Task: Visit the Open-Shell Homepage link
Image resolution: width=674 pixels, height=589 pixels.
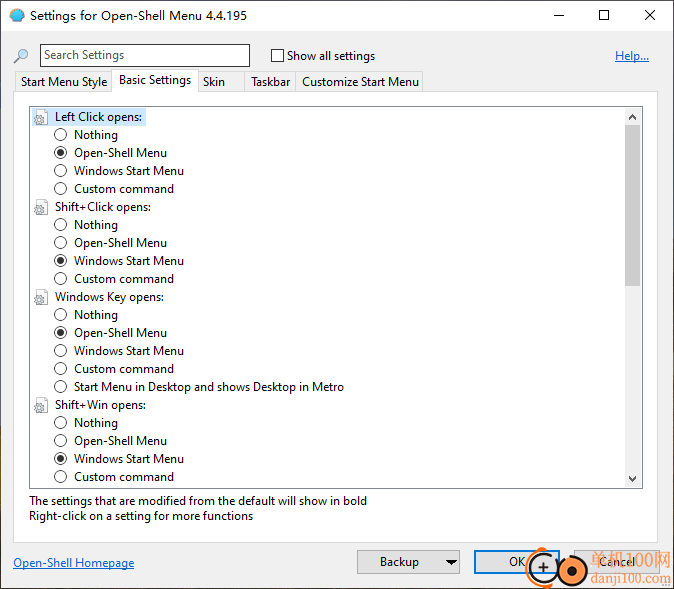Action: click(74, 563)
